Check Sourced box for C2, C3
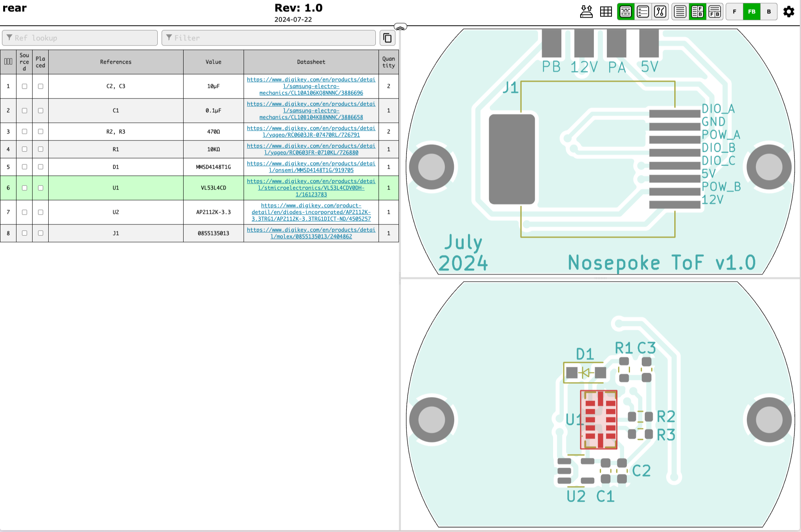This screenshot has height=532, width=801. coord(24,86)
